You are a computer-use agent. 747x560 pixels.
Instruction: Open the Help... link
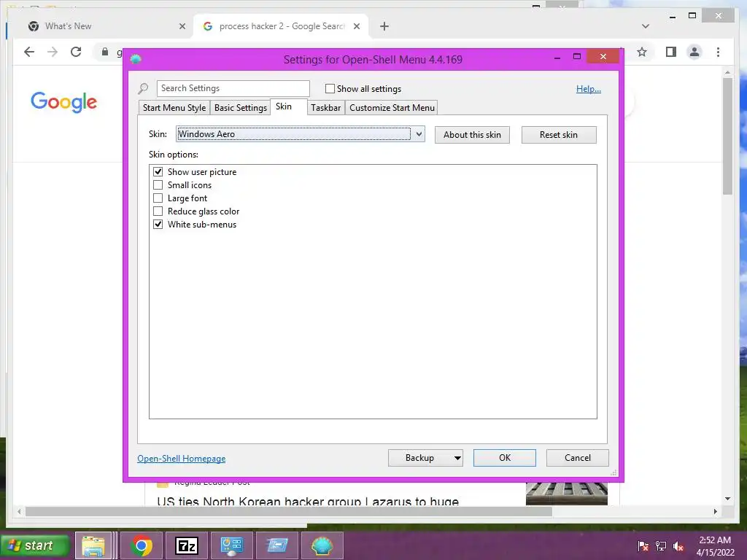[589, 89]
